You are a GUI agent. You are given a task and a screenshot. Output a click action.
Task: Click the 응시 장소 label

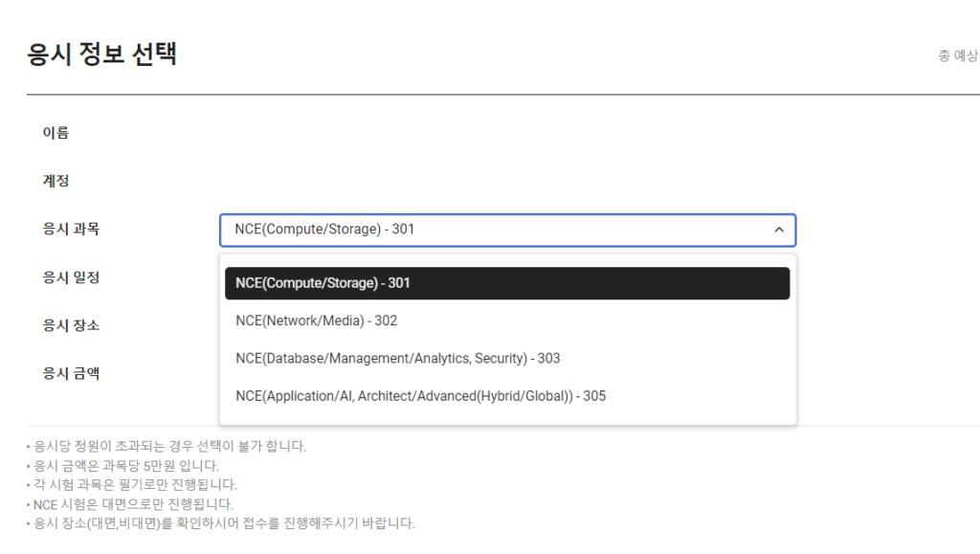71,324
